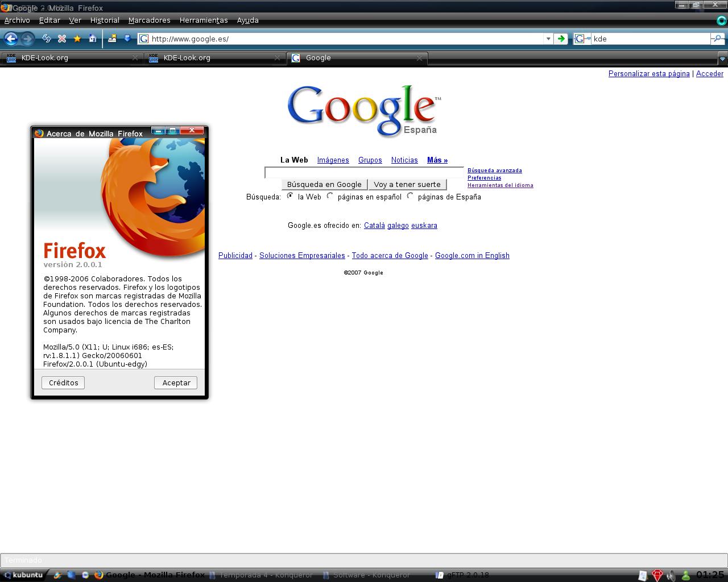
Task: Open the 'Más »' link
Action: tap(437, 160)
